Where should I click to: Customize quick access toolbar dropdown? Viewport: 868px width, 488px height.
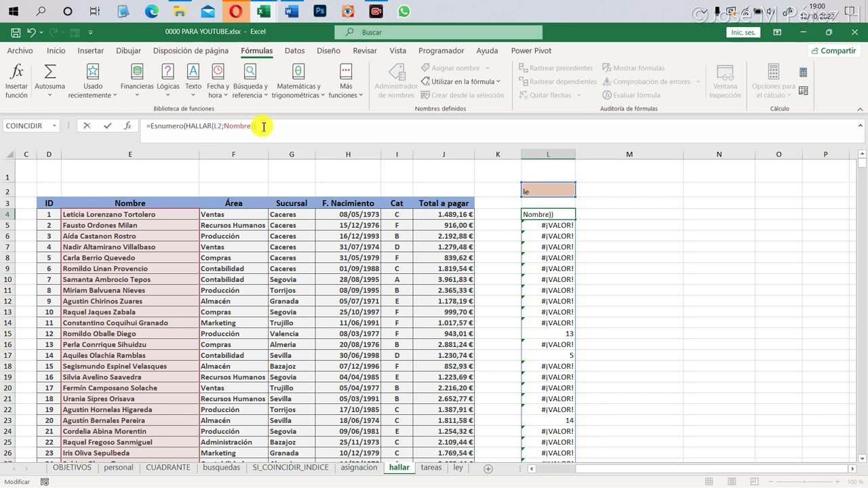tap(90, 32)
